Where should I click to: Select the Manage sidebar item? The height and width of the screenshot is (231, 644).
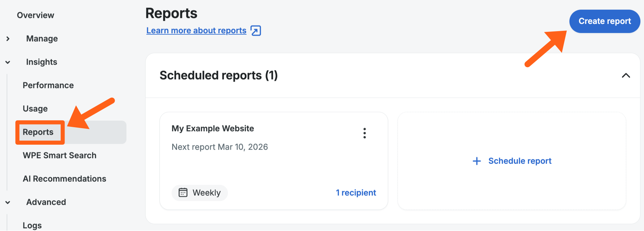coord(42,39)
